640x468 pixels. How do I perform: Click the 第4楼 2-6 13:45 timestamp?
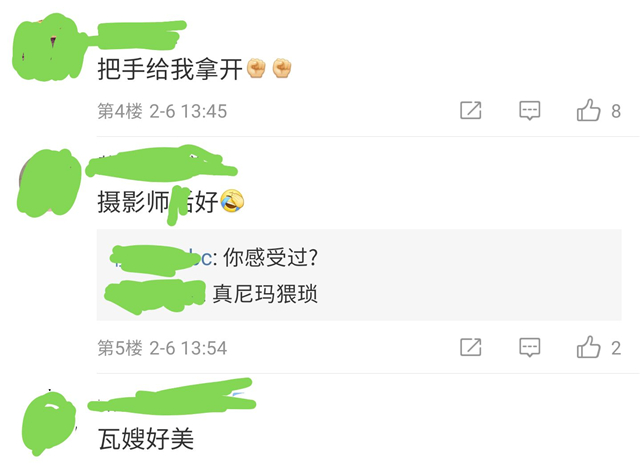[162, 111]
